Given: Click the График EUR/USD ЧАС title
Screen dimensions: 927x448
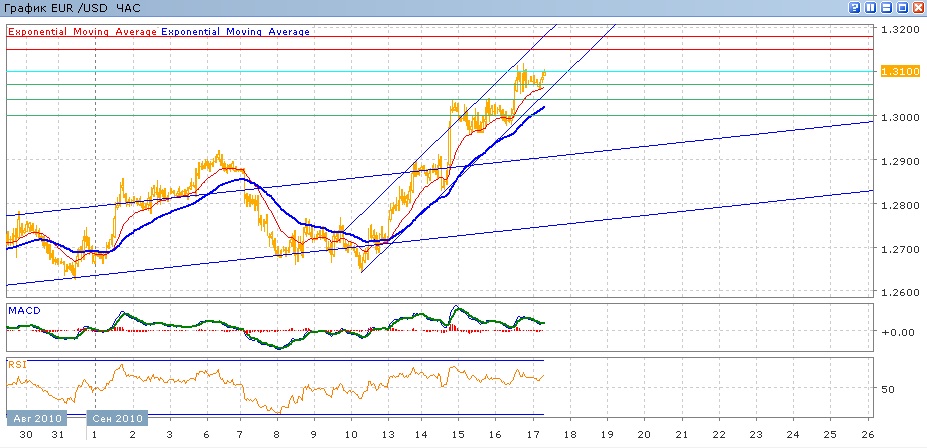Looking at the screenshot, I should 72,9.
